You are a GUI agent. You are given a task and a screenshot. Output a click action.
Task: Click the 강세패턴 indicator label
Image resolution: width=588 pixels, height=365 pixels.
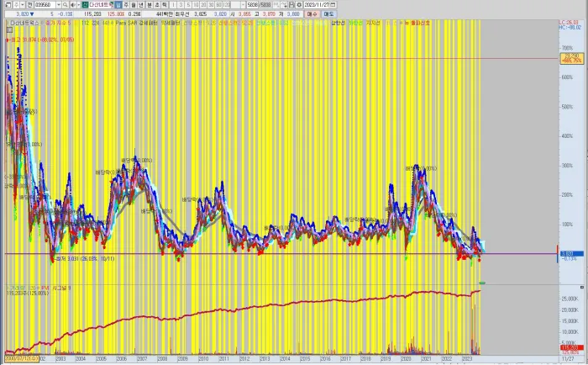pos(148,23)
